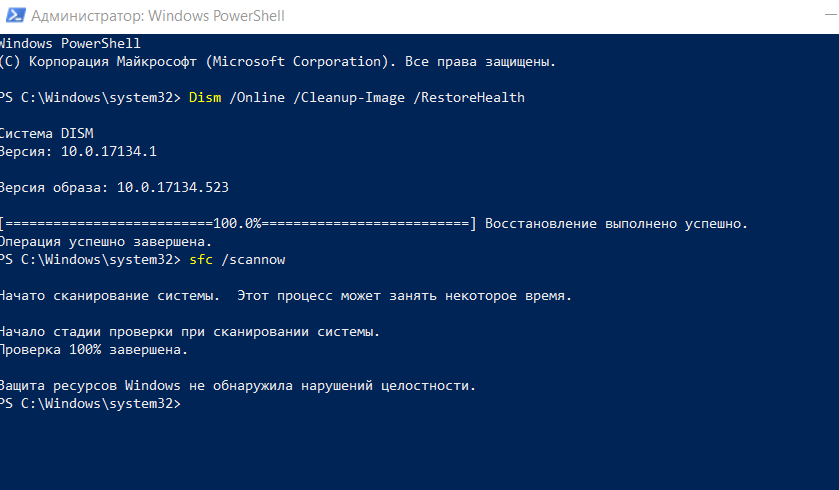Click the Операция успешно завершена line
839x490 pixels.
(x=106, y=242)
